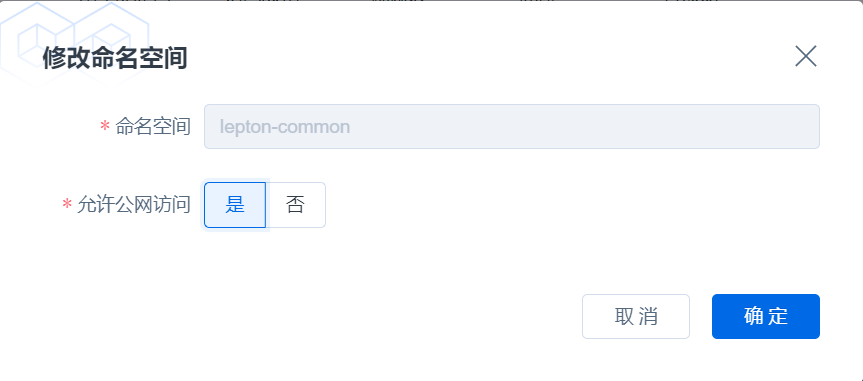Click the red asterisk beside 命名空间
Screen dimensions: 863x381
[105, 128]
